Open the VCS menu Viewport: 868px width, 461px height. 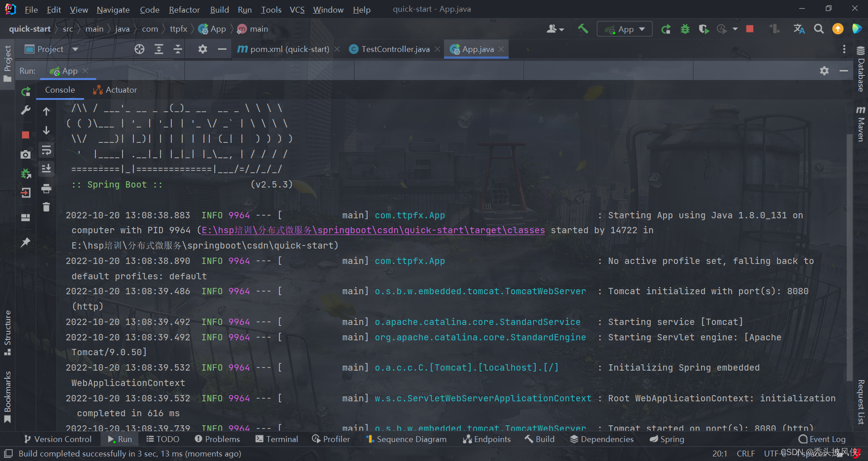(x=297, y=9)
